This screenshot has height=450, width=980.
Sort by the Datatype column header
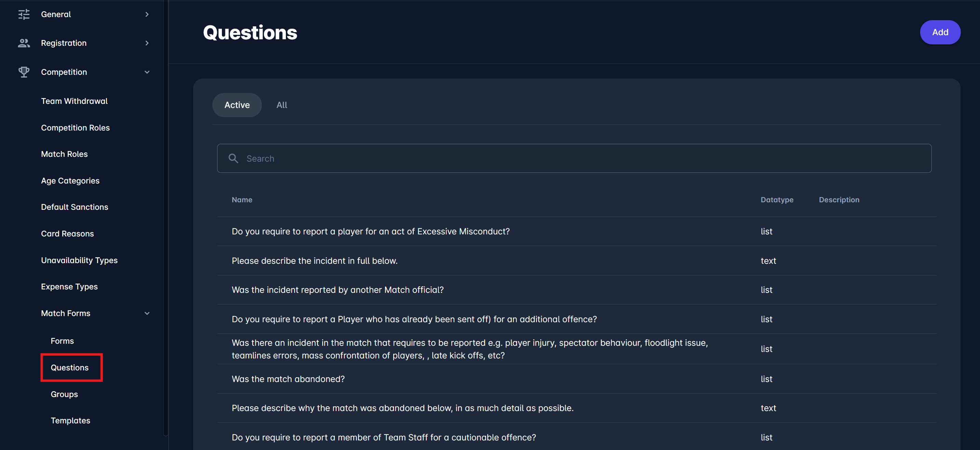tap(777, 200)
